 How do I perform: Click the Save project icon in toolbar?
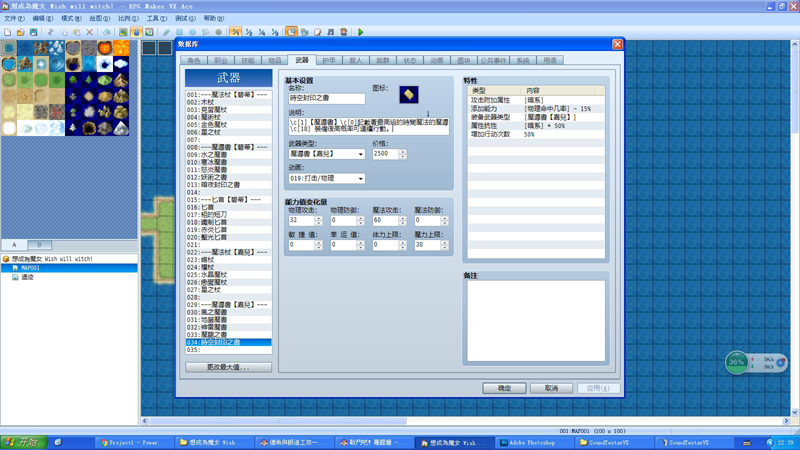(x=33, y=32)
